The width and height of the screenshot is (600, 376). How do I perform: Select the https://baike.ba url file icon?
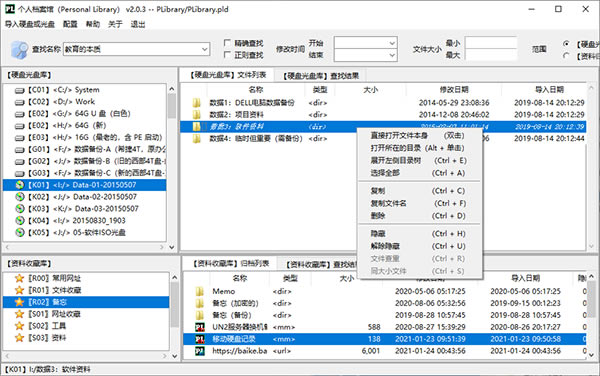click(200, 351)
